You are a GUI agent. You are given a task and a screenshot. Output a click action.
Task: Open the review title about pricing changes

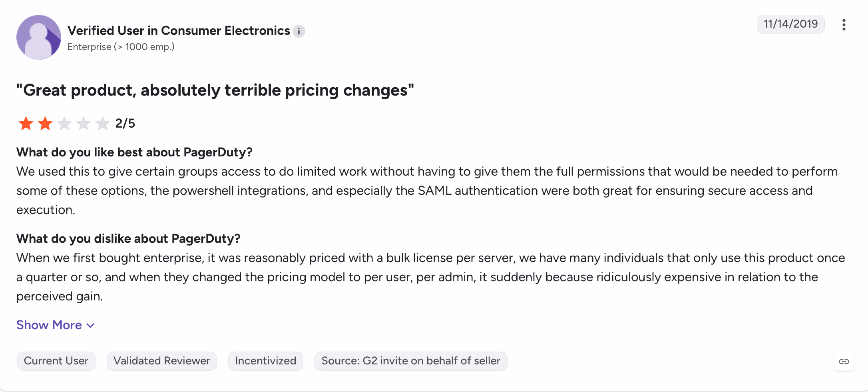[215, 90]
